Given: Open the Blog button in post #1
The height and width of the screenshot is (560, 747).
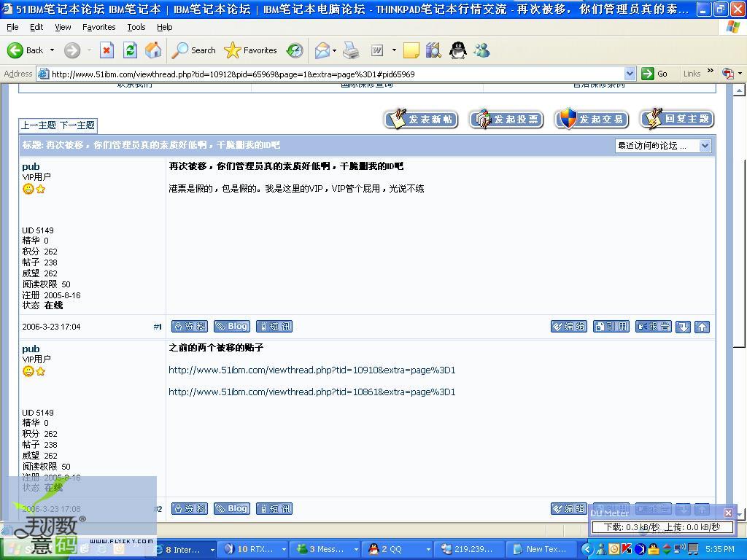Looking at the screenshot, I should (x=232, y=326).
